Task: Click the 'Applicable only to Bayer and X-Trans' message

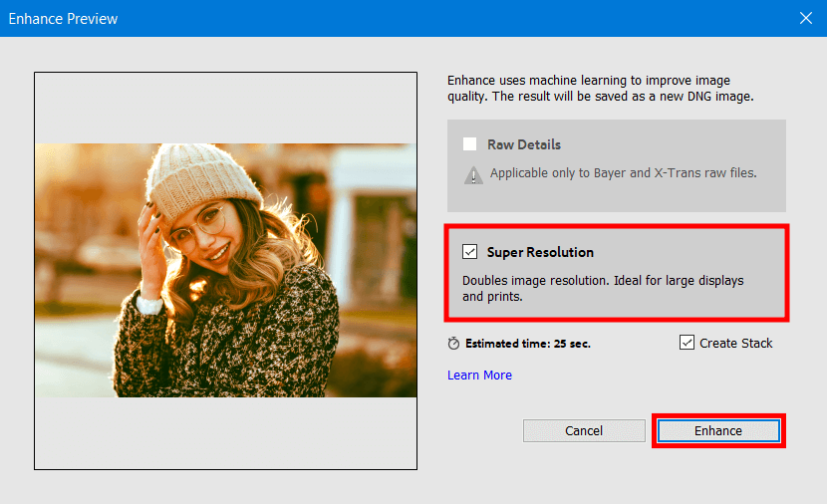Action: (624, 173)
